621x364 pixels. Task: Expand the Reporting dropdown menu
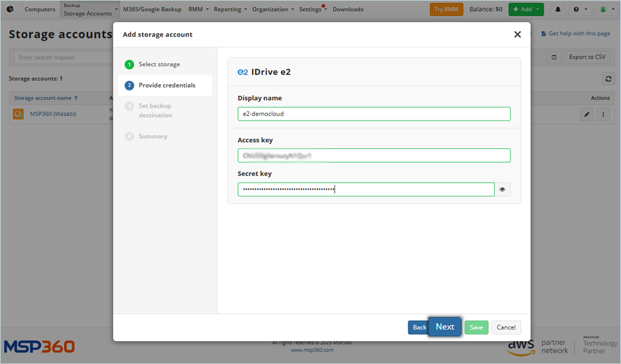230,10
